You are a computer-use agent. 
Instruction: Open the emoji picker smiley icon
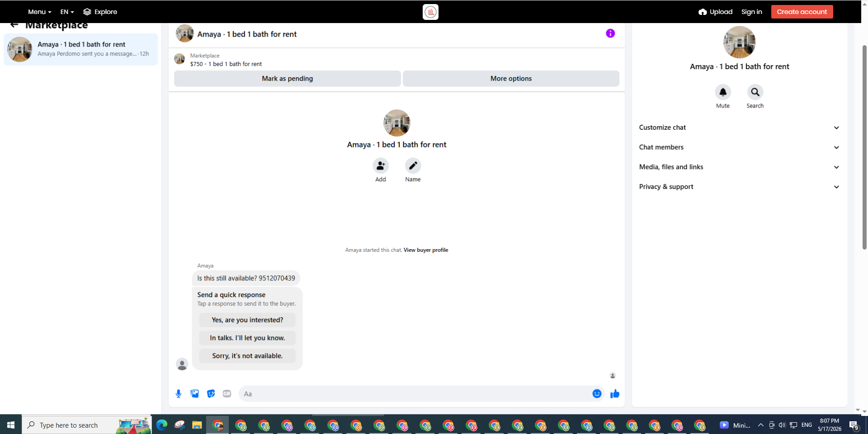pos(597,394)
